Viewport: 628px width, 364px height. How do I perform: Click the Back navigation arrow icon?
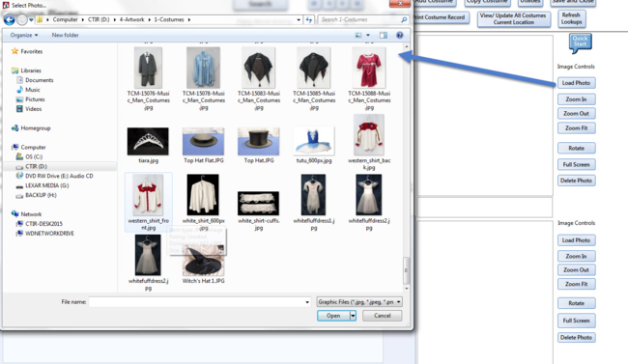tap(10, 19)
